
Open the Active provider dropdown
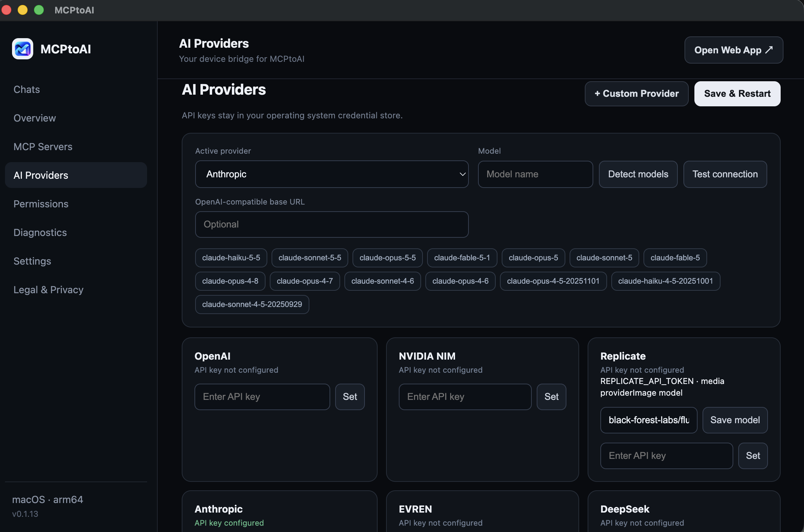point(332,174)
